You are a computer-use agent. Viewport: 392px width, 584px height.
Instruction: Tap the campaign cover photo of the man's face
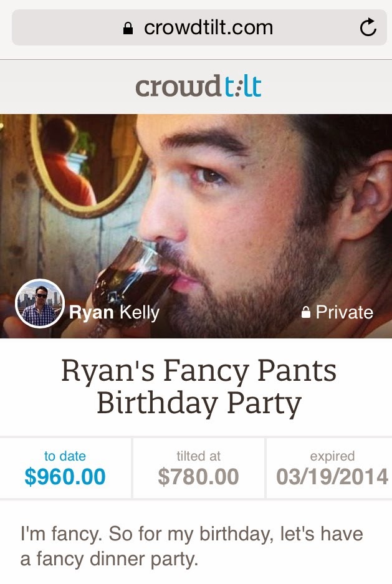(237, 187)
